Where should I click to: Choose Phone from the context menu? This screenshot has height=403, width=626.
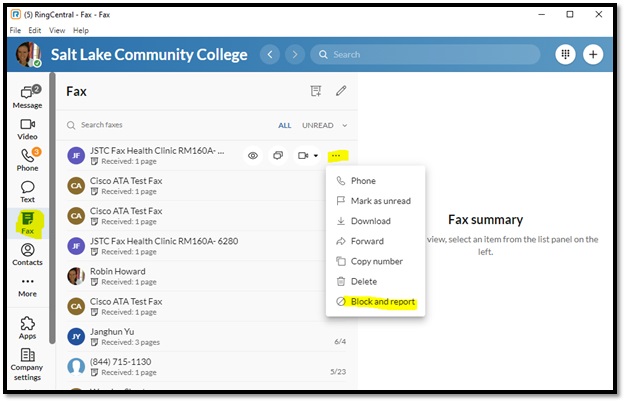375,181
